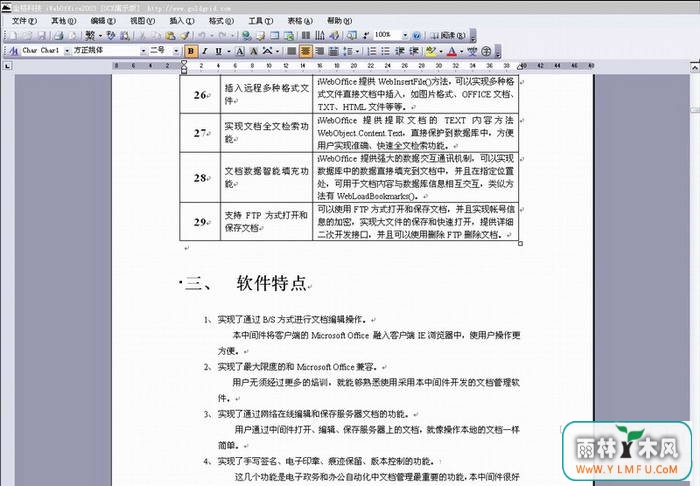Open the 视图(V) menu
700x486 pixels.
point(142,21)
